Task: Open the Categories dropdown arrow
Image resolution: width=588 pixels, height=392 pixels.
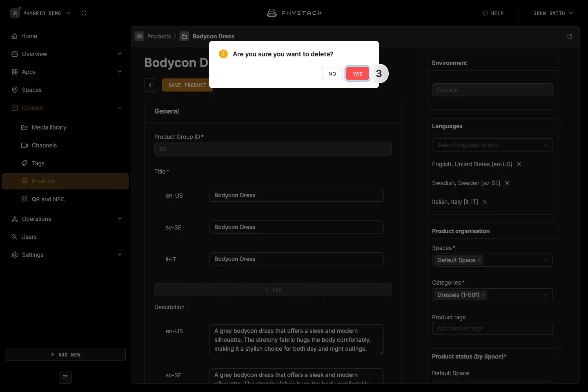Action: point(546,295)
